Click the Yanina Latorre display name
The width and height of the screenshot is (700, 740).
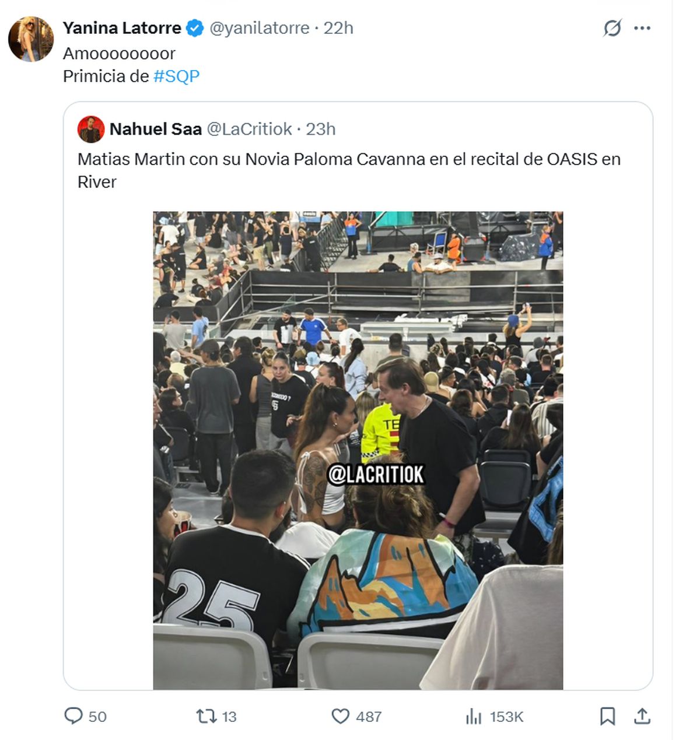click(x=122, y=28)
